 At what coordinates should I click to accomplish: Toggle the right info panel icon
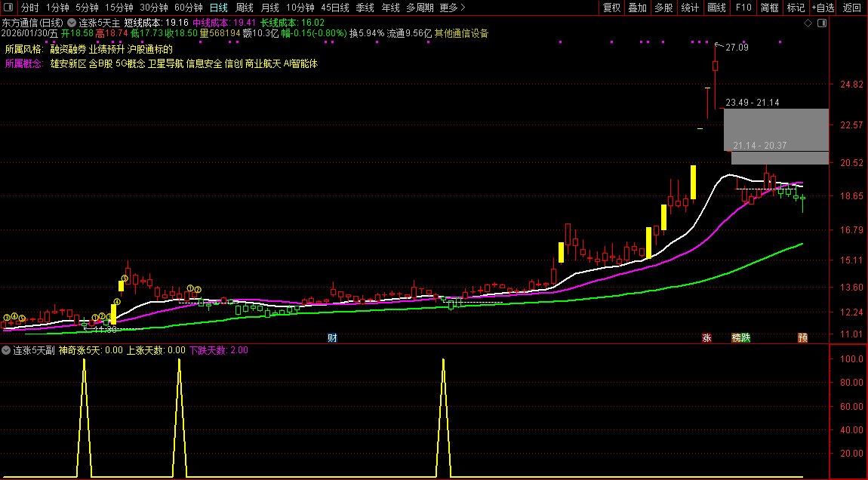[x=822, y=23]
